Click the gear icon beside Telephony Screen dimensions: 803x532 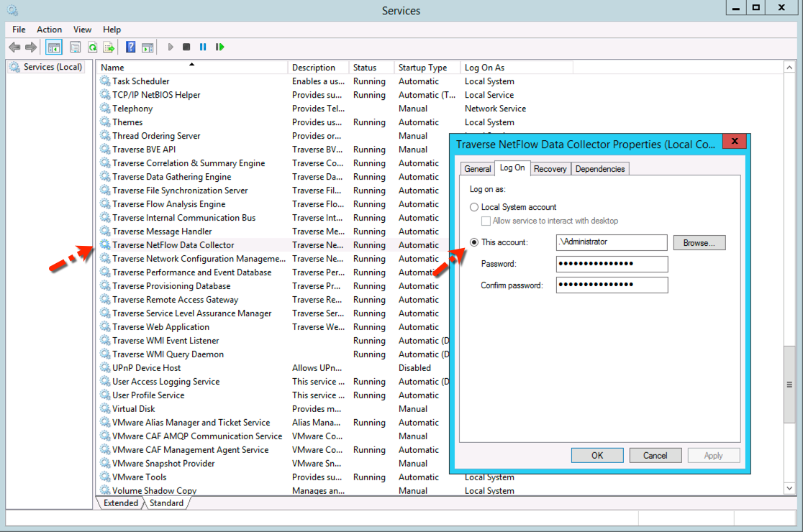click(x=105, y=108)
